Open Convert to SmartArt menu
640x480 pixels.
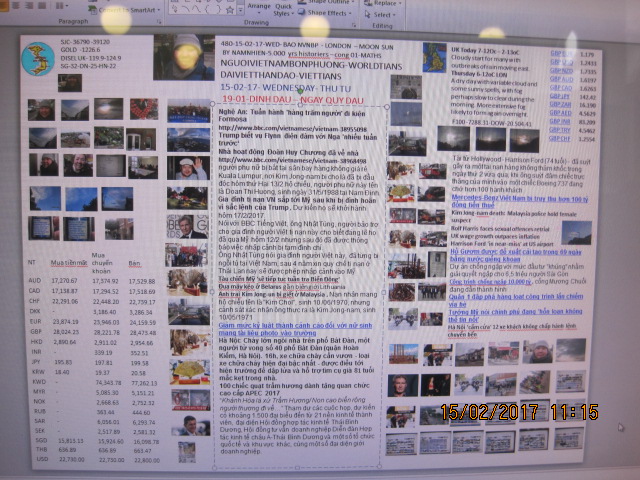point(124,10)
